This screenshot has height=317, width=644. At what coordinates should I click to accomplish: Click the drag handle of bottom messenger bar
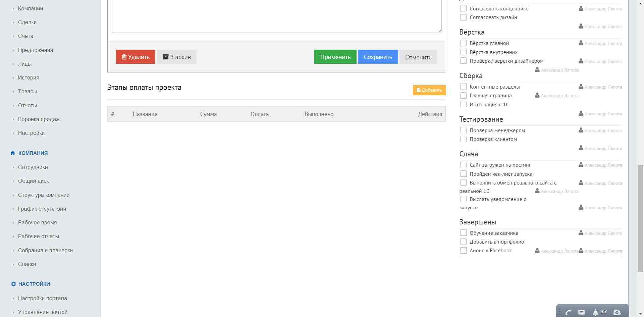(x=559, y=312)
